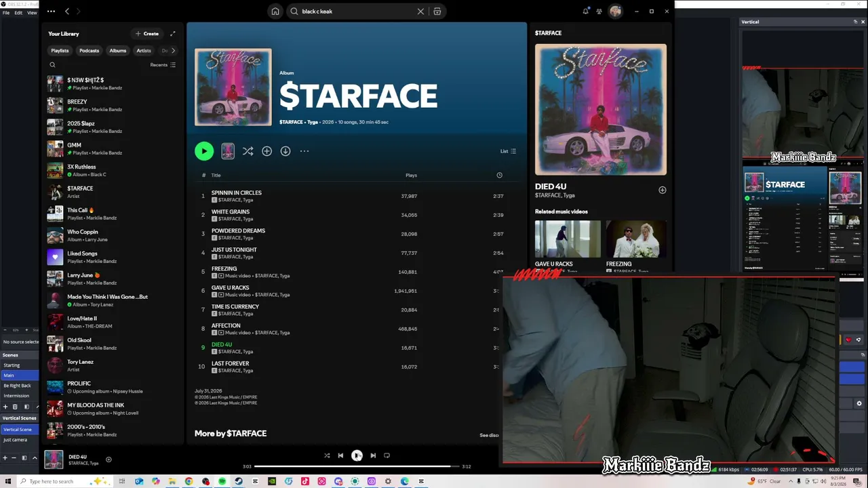
Task: Open the Spotify three-dot main menu
Action: click(51, 12)
